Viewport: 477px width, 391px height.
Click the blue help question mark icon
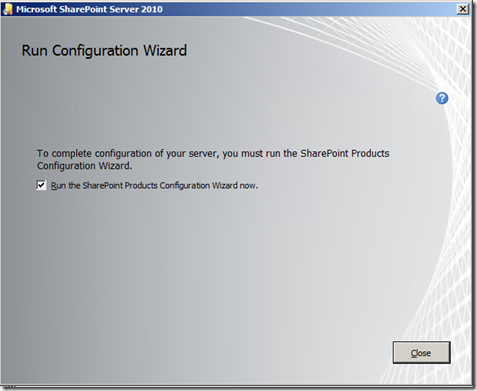(x=442, y=98)
